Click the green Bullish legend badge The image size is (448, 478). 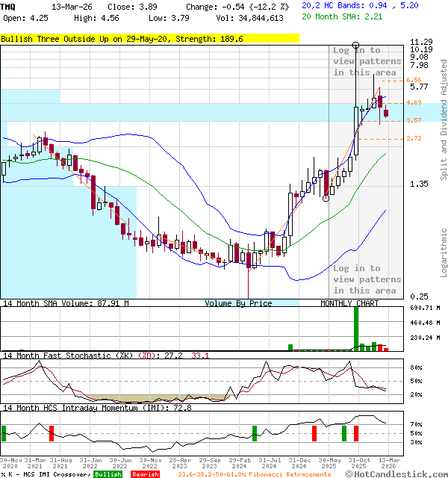coord(108,474)
